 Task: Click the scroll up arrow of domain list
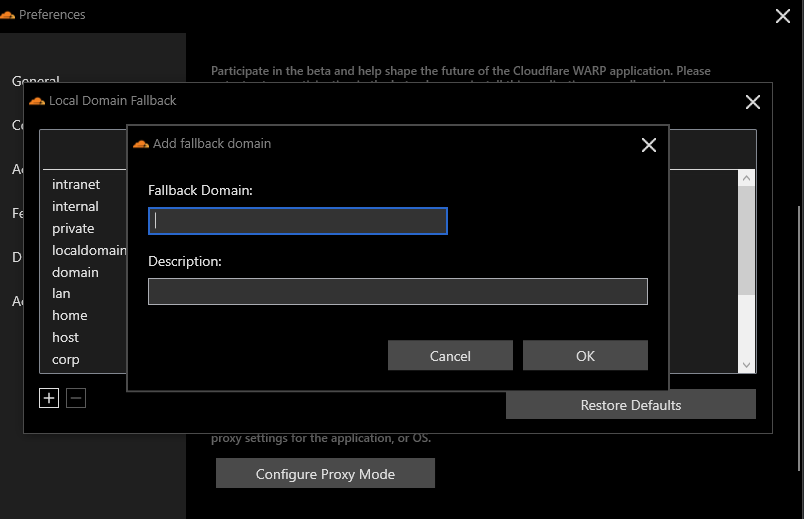(746, 178)
